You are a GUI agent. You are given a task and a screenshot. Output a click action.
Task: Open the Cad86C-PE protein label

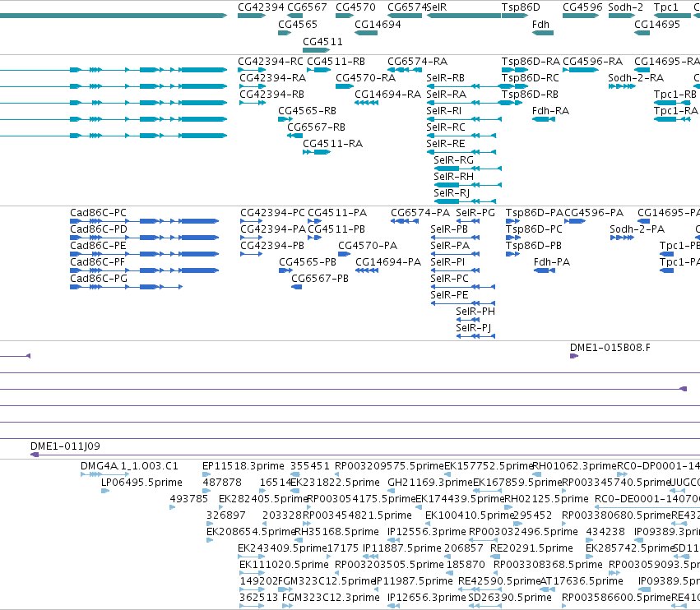click(x=98, y=247)
